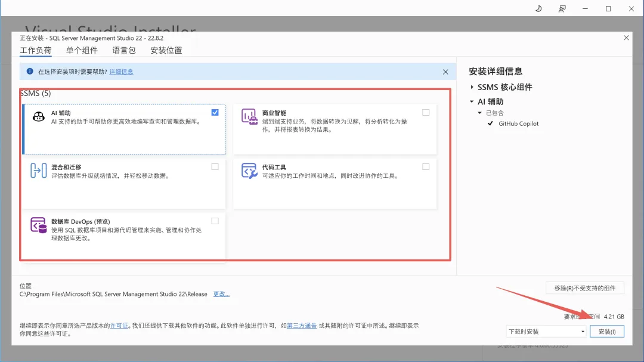The height and width of the screenshot is (362, 644).
Task: Select the 商业智能 workload card title
Action: pos(274,113)
